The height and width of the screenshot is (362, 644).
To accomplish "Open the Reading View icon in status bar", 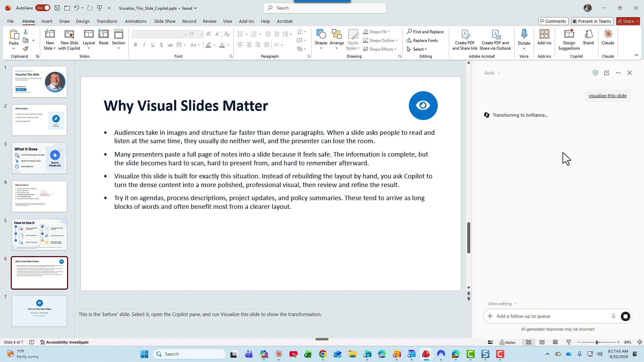I will (x=555, y=342).
